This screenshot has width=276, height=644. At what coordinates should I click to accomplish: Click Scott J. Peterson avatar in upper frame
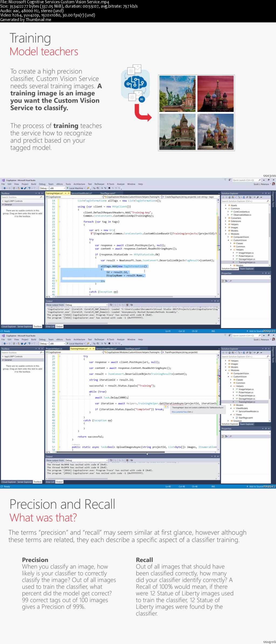click(273, 184)
